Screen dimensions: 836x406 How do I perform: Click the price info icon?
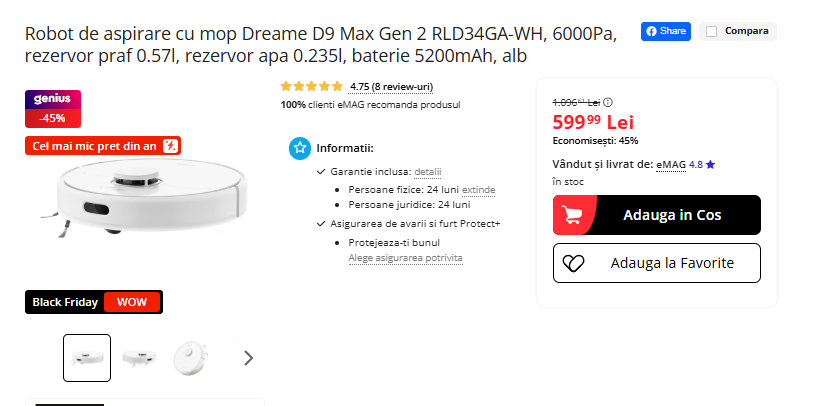pyautogui.click(x=608, y=101)
